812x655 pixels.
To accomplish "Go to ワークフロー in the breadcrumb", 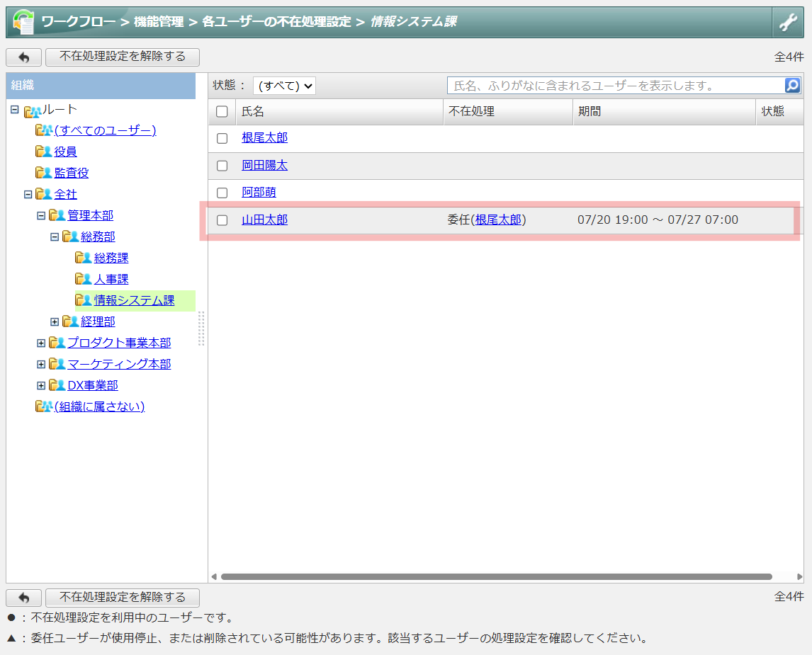I will 78,22.
